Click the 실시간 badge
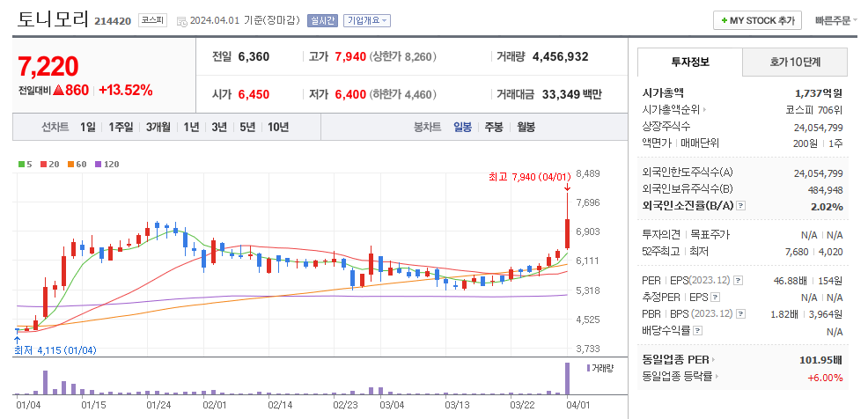 click(x=321, y=20)
